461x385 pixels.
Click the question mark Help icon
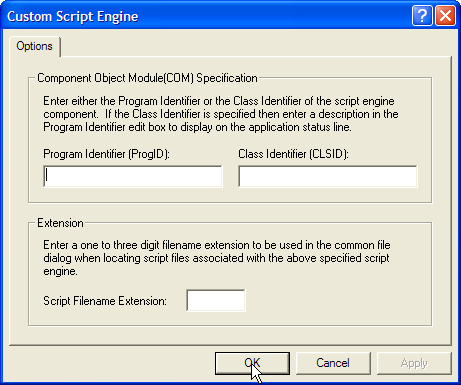coord(422,16)
